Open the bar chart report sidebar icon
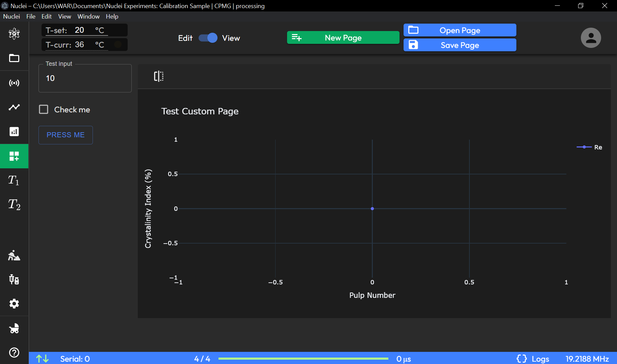The height and width of the screenshot is (364, 617). (14, 132)
